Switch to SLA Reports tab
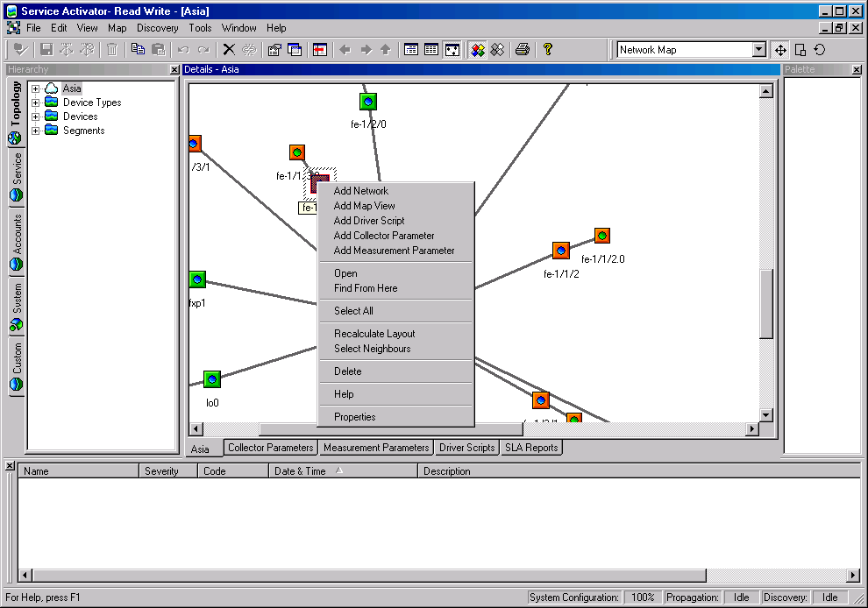 (x=531, y=448)
